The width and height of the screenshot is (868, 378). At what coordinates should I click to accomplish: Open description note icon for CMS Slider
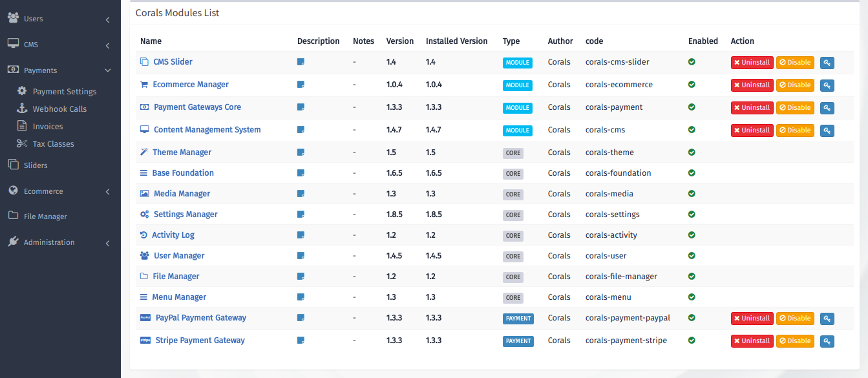pyautogui.click(x=301, y=62)
